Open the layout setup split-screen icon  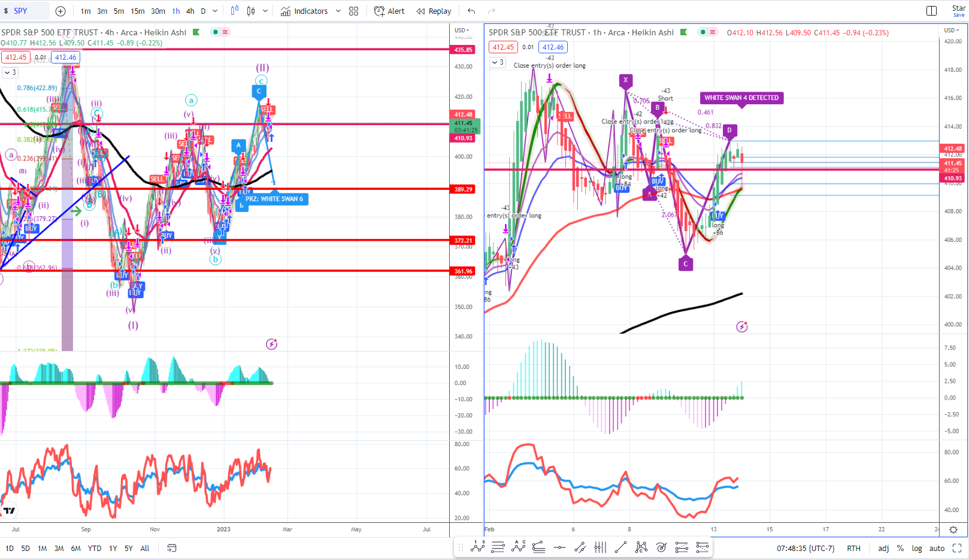point(931,11)
